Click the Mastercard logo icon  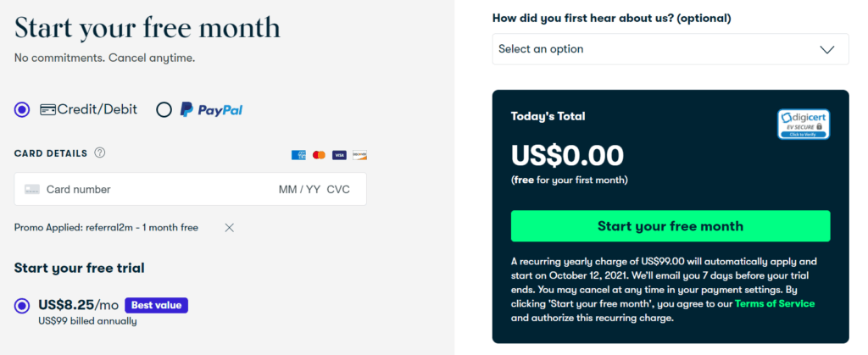[x=319, y=155]
